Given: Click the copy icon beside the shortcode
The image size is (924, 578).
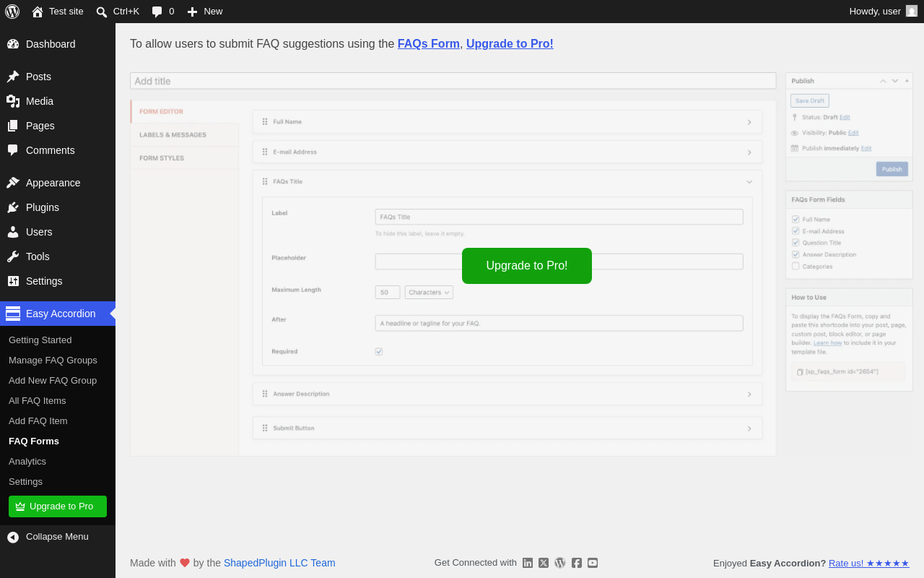Looking at the screenshot, I should [x=800, y=372].
